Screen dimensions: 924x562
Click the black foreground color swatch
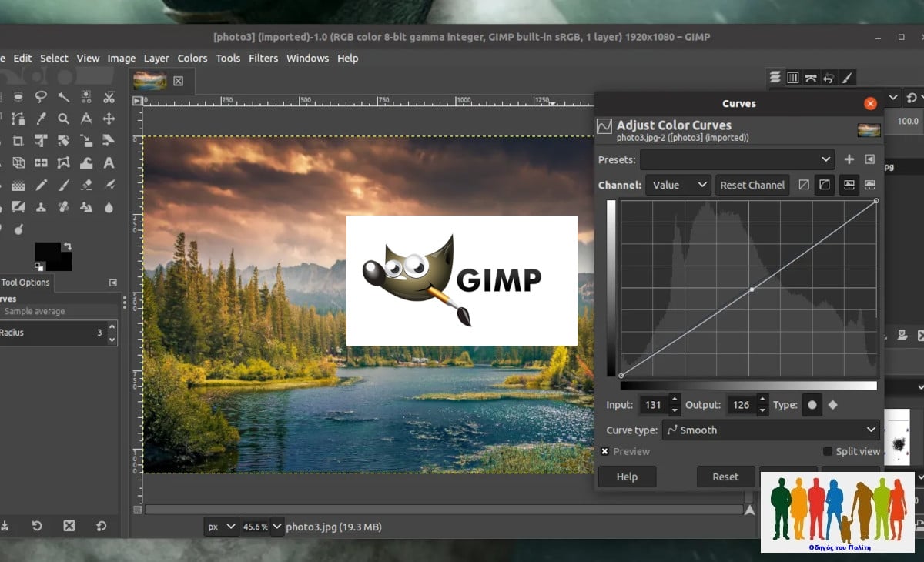(48, 253)
